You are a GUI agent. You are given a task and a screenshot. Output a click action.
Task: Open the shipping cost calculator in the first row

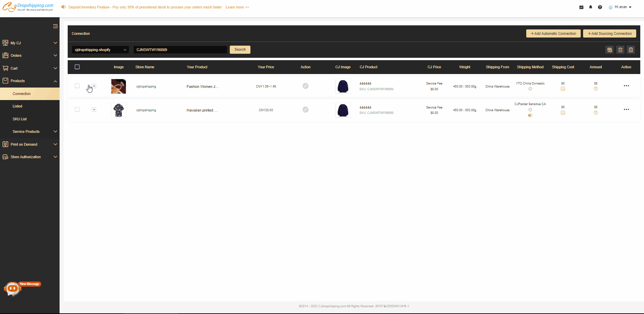(x=563, y=89)
